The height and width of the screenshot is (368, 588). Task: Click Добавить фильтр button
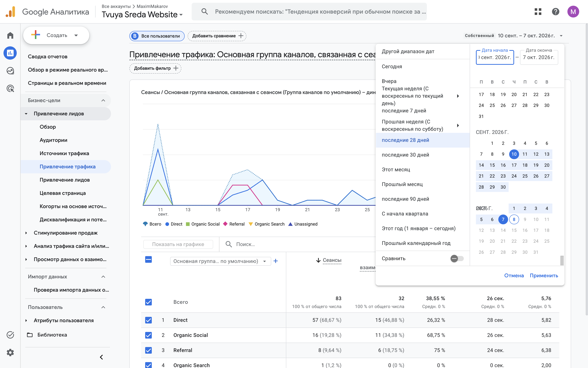click(155, 68)
